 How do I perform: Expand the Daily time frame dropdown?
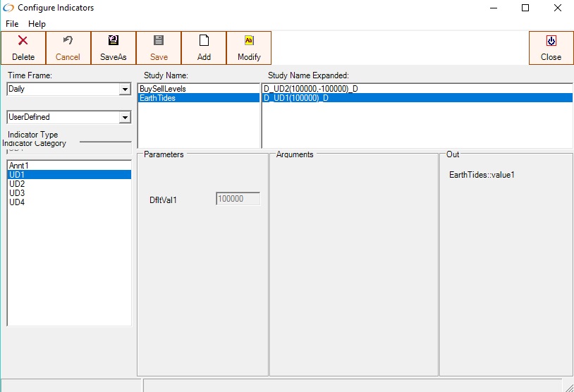point(126,90)
